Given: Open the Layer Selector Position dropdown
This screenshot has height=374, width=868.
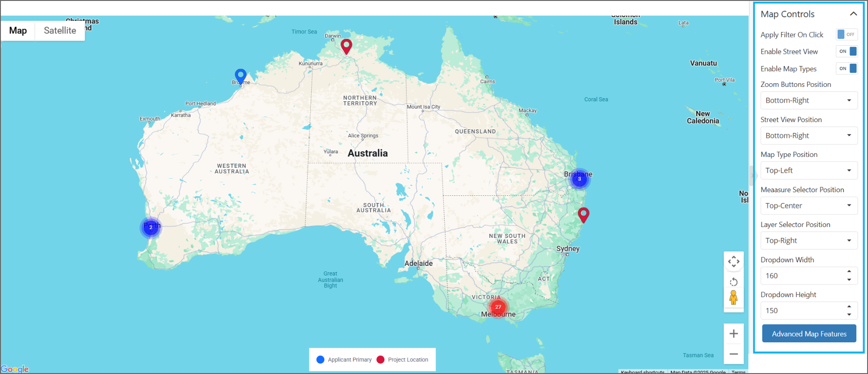Looking at the screenshot, I should click(808, 241).
